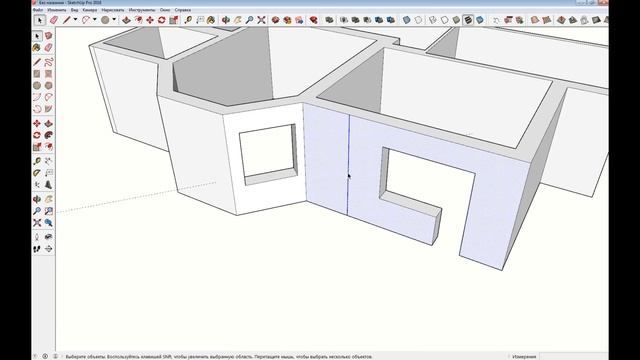The height and width of the screenshot is (360, 640).
Task: Toggle Shaded With Textures style
Action: 468,20
